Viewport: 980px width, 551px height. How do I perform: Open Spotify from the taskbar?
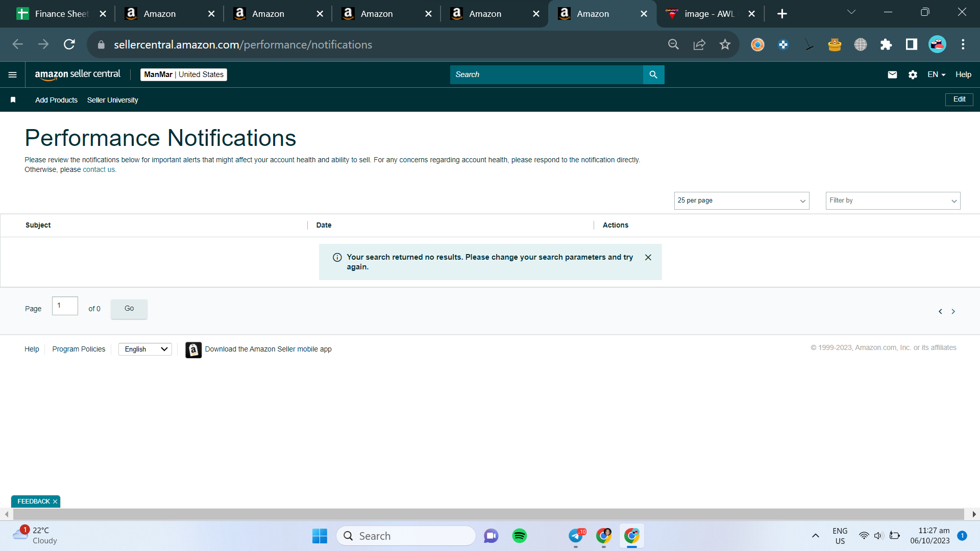coord(520,536)
